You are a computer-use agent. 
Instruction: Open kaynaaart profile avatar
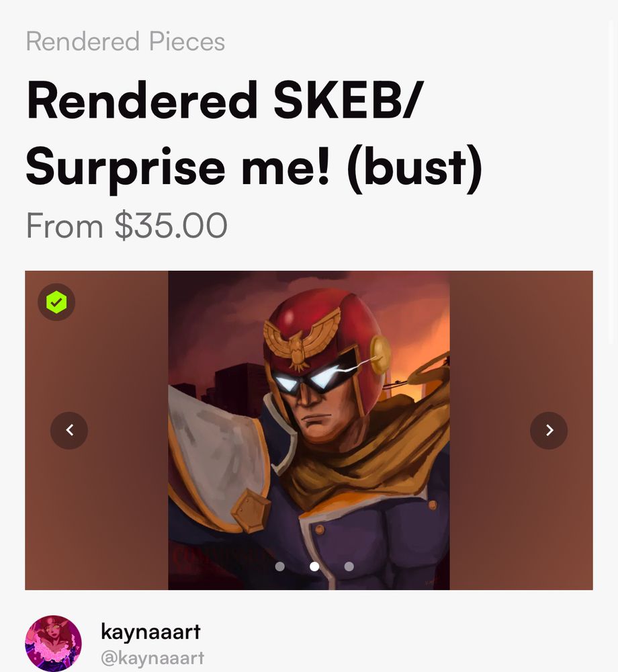pyautogui.click(x=53, y=643)
